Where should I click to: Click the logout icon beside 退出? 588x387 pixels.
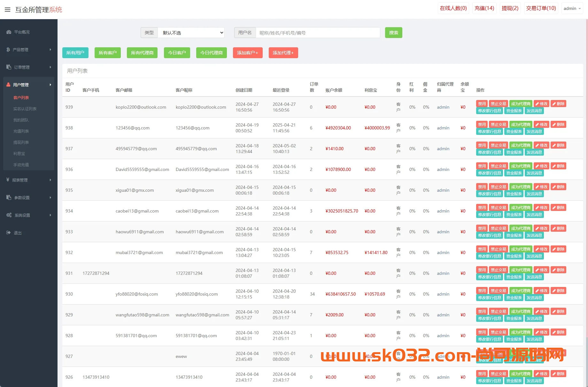[8, 233]
